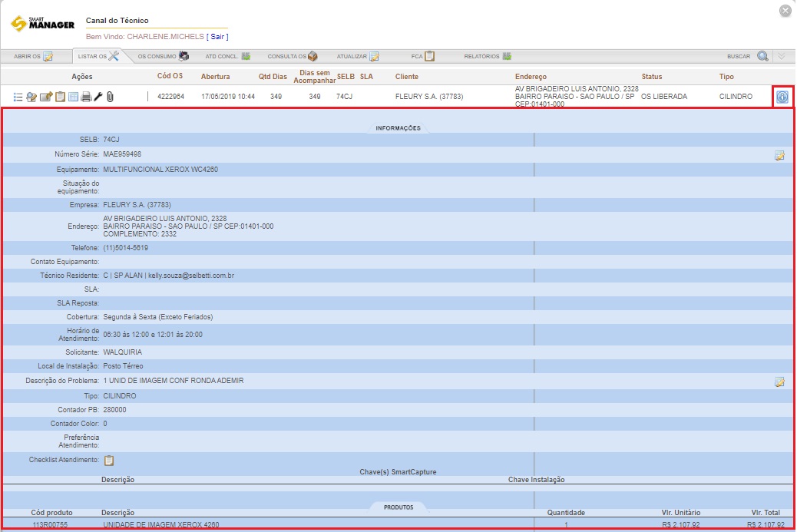Screen dimensions: 797x532
Task: Click the Informações section heading
Action: click(x=398, y=128)
